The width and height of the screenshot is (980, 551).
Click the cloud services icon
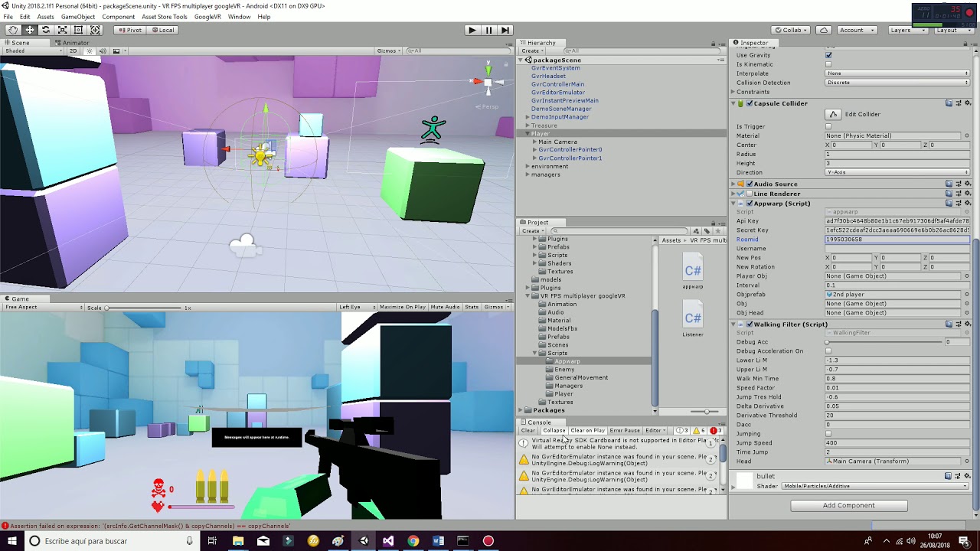[x=824, y=30]
